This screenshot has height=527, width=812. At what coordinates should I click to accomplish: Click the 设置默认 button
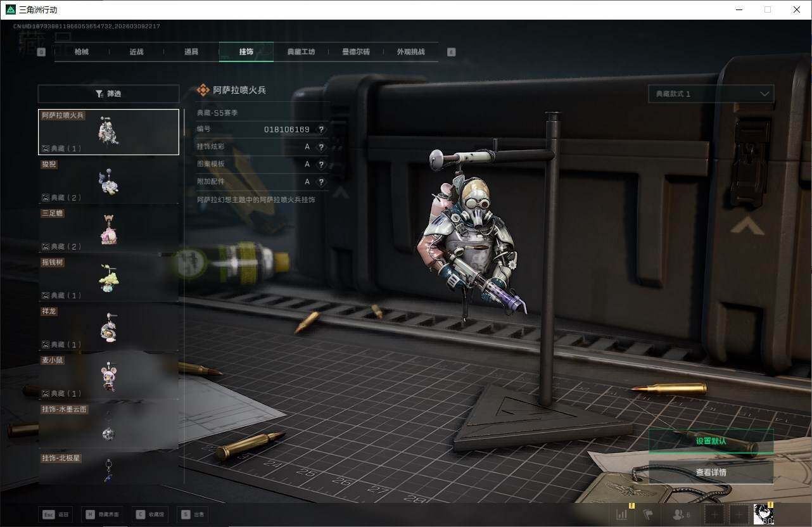point(711,441)
